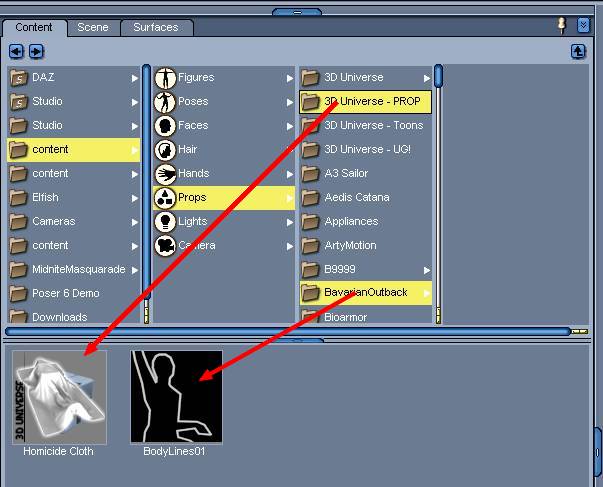Screen dimensions: 603x487
Task: Expand the Cameras folder arrow
Action: tap(135, 222)
